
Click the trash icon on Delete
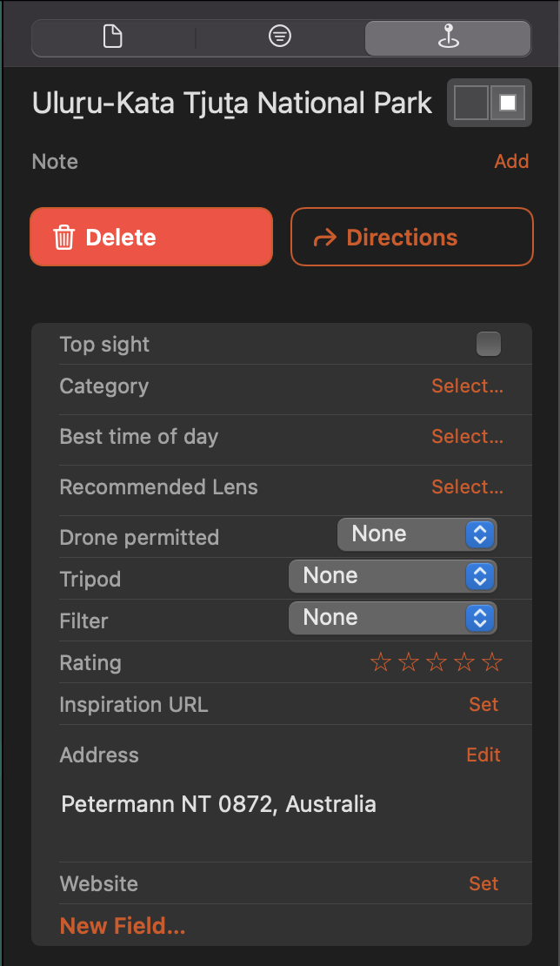pyautogui.click(x=64, y=238)
